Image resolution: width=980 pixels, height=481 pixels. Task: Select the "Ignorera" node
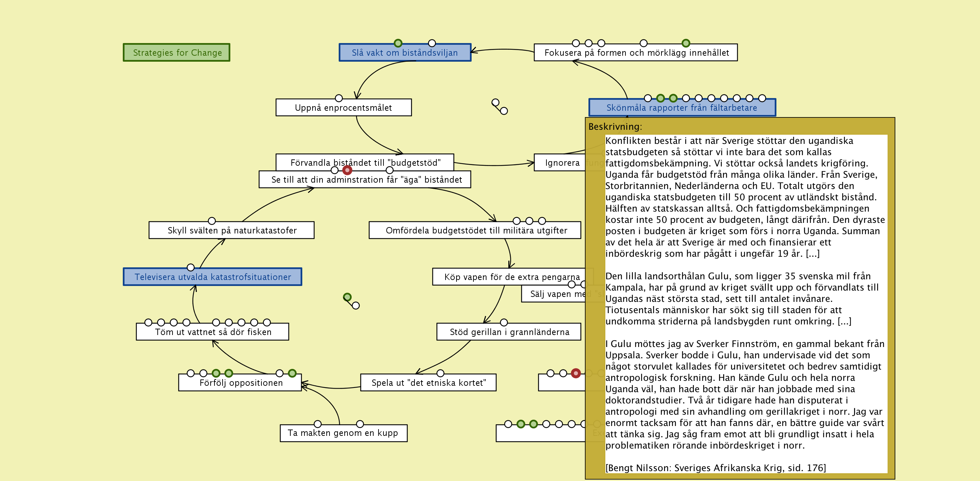562,163
